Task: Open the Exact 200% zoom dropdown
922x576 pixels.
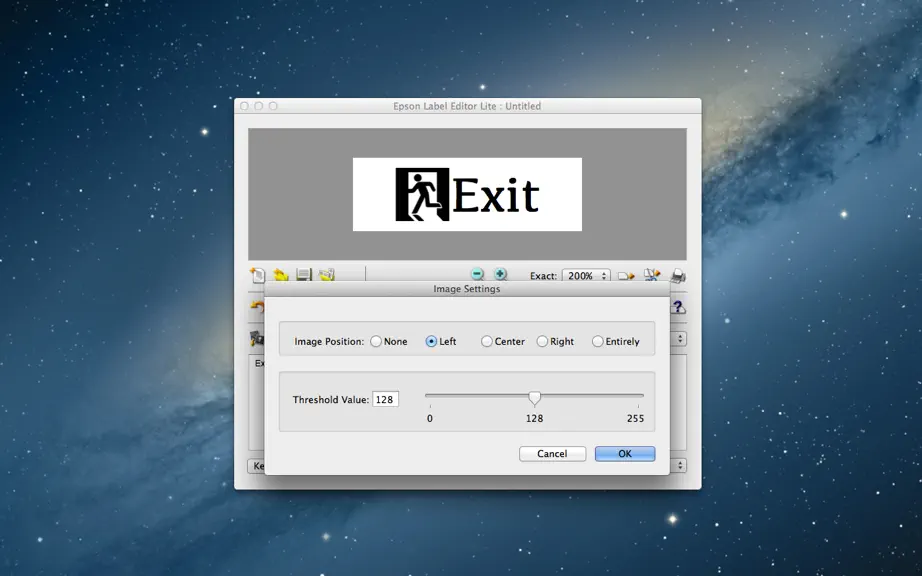Action: click(x=586, y=276)
